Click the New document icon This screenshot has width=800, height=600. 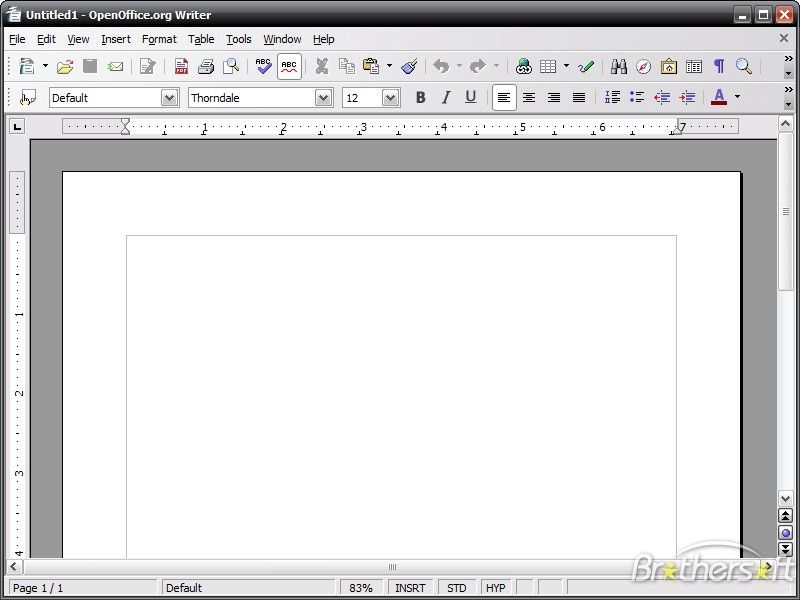click(x=27, y=66)
